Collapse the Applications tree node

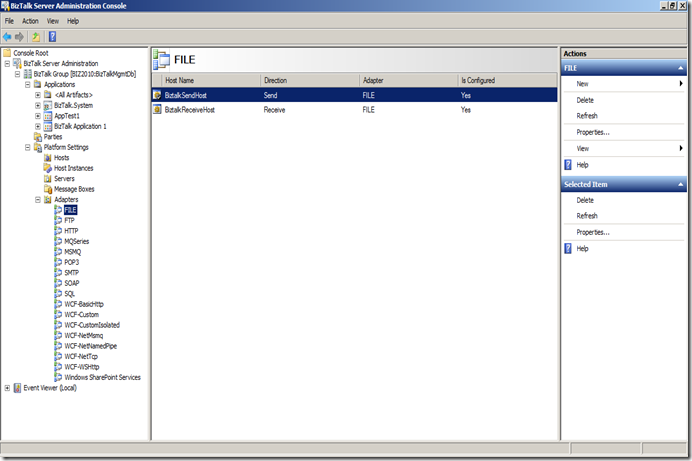click(28, 84)
